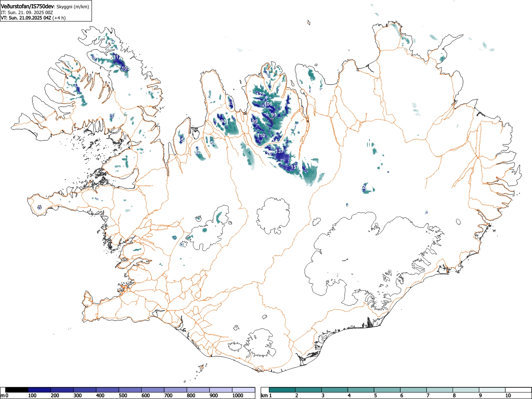Viewport: 532px width, 399px height.
Task: Click the "Skyggni (m/km)" parameter label
Action: coord(73,7)
